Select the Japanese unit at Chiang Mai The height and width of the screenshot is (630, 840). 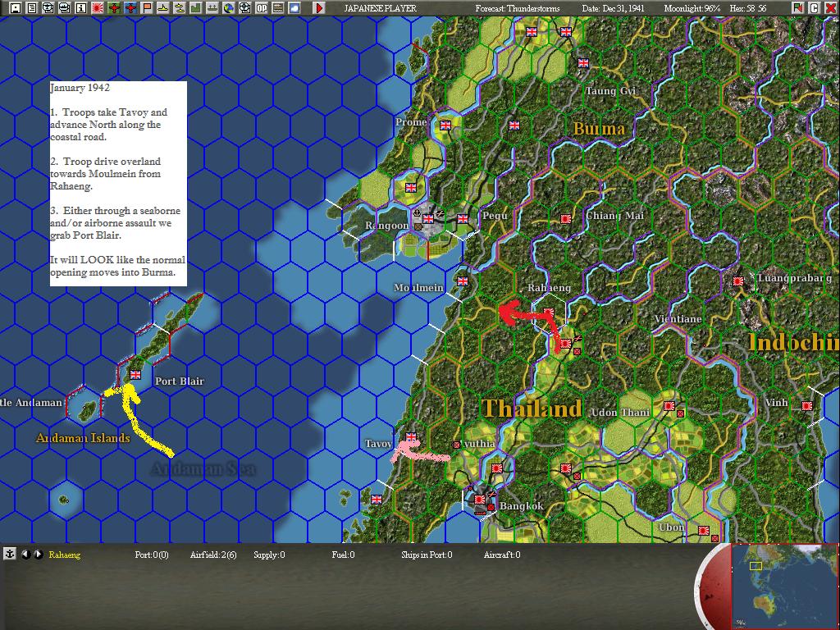pyautogui.click(x=565, y=218)
